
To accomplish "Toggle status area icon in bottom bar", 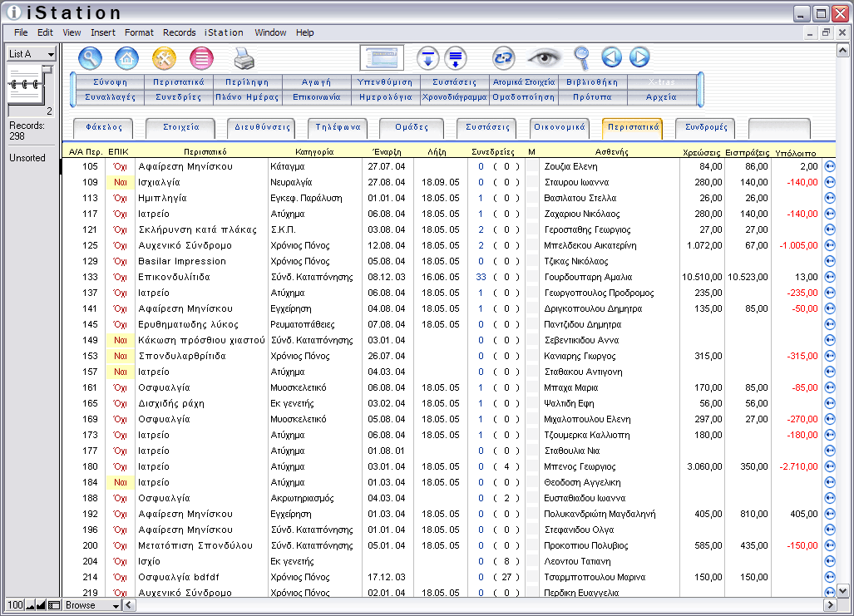I will [54, 605].
